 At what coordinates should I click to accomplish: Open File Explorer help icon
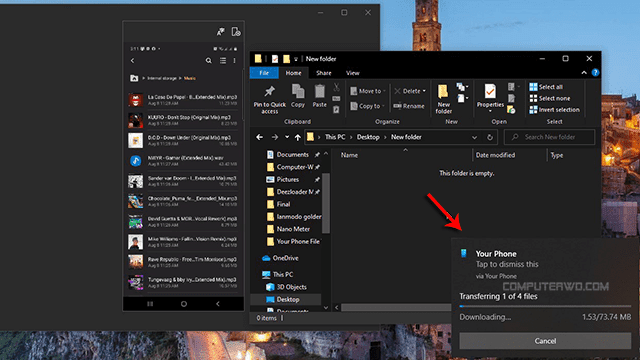(596, 73)
